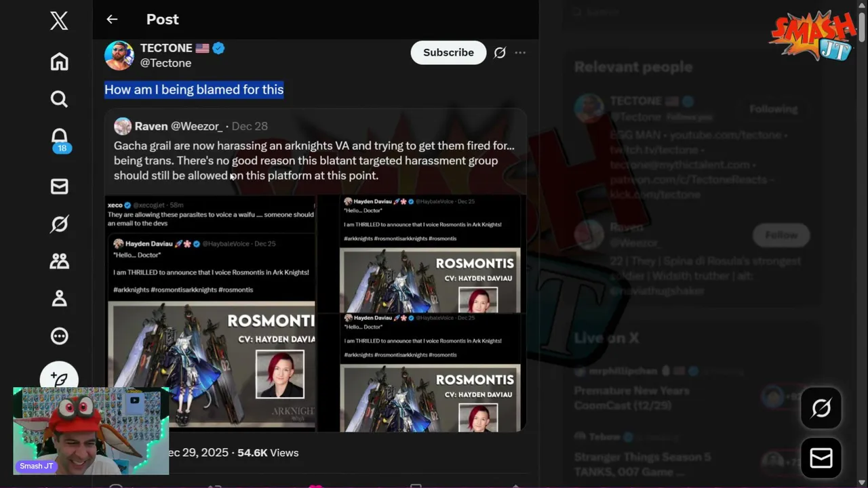Go to Home in left sidebar
Image resolution: width=868 pixels, height=488 pixels.
click(x=59, y=62)
